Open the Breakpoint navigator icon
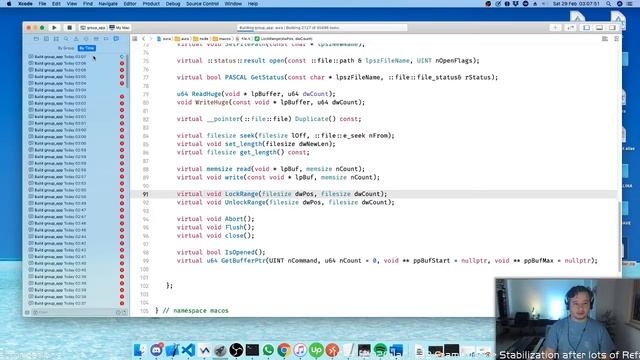The height and width of the screenshot is (360, 640). click(x=106, y=39)
